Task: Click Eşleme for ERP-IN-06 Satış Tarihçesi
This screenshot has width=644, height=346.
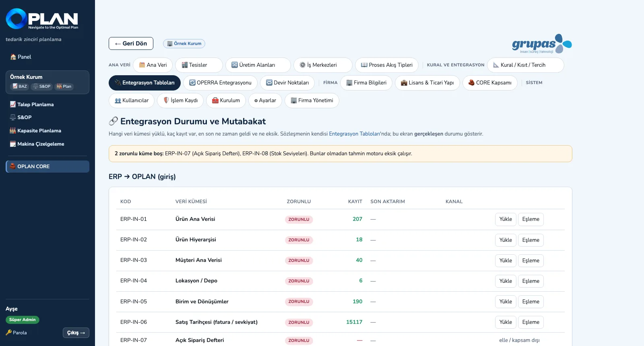Action: click(531, 322)
